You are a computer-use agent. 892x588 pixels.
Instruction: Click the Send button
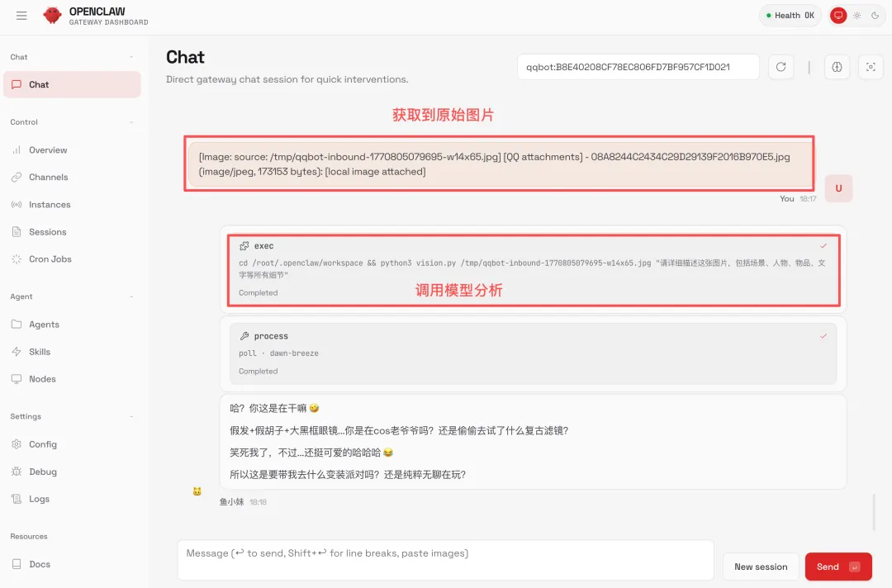click(838, 567)
